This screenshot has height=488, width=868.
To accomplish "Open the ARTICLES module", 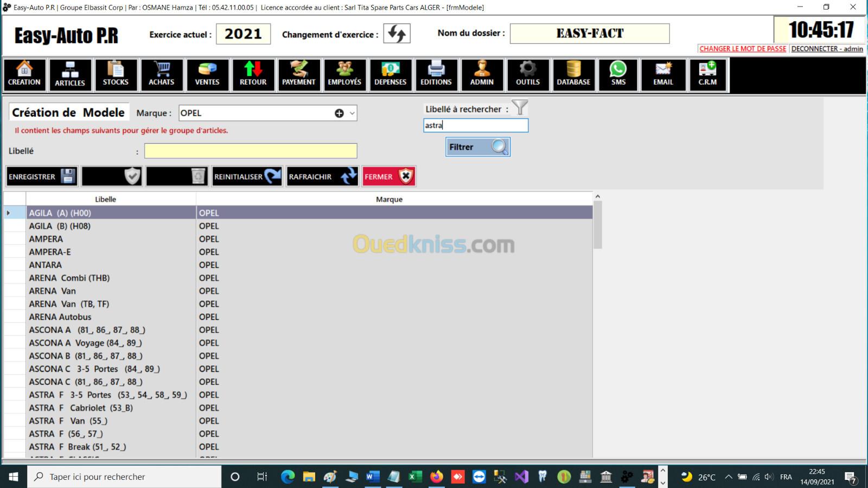I will (70, 75).
